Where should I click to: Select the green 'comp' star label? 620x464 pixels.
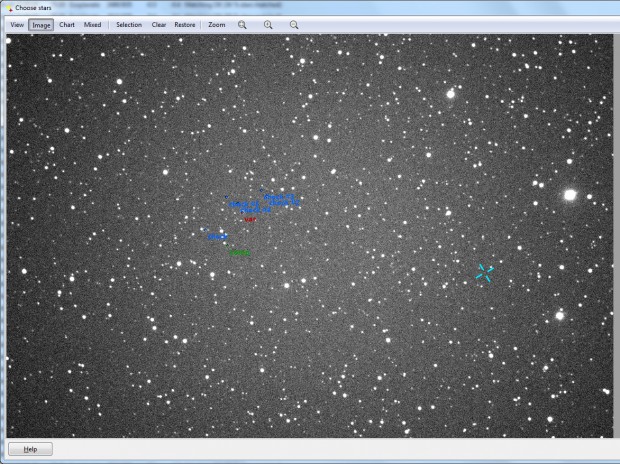240,252
